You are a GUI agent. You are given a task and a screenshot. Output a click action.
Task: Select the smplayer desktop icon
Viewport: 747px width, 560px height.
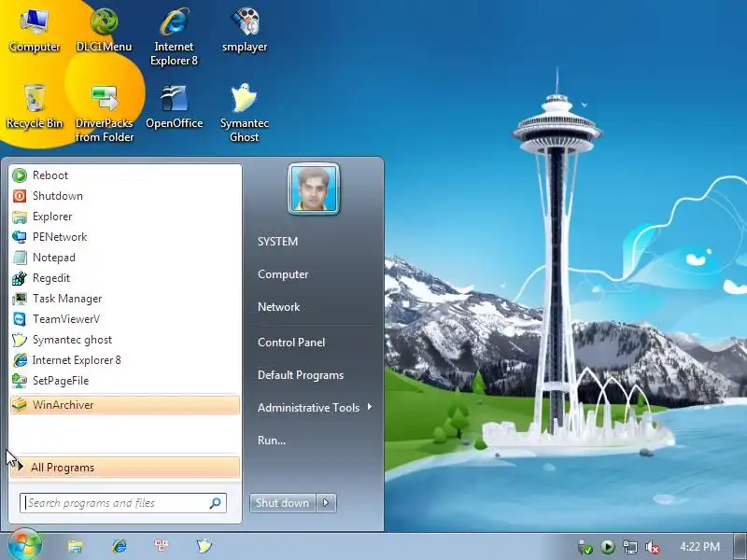[x=245, y=31]
